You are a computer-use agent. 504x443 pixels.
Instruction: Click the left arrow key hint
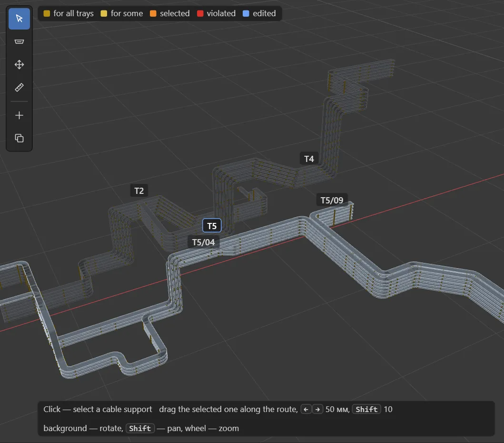[306, 409]
